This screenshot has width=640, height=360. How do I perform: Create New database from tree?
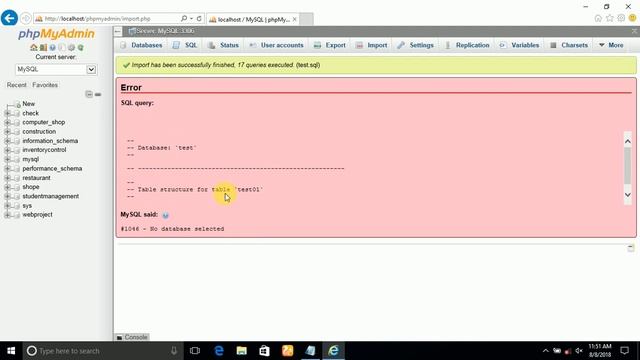tap(29, 104)
